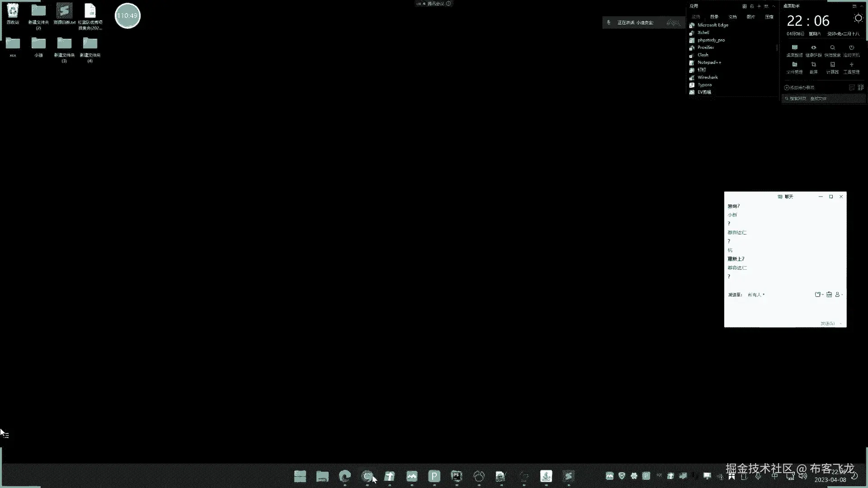This screenshot has width=868, height=488.
Task: Click the Windows Start button
Action: 300,476
